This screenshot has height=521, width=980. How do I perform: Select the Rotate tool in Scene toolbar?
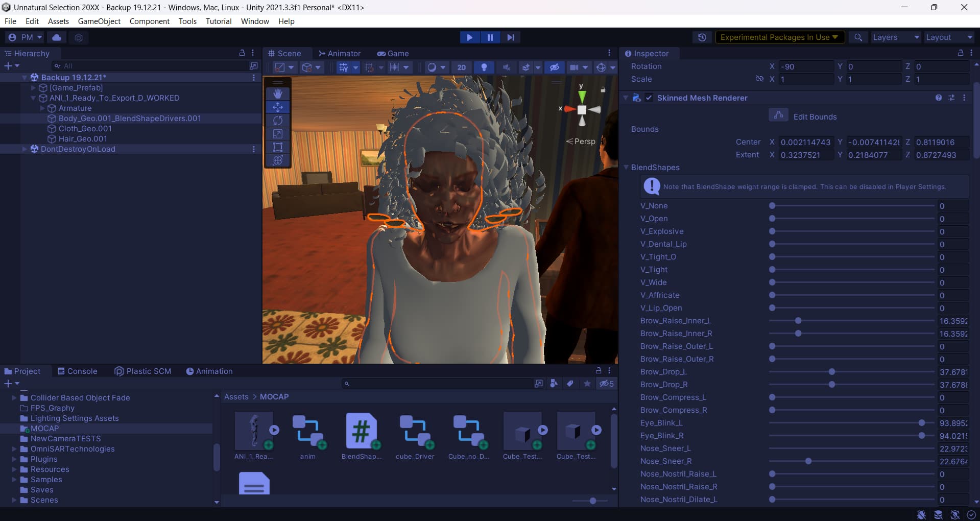[278, 120]
